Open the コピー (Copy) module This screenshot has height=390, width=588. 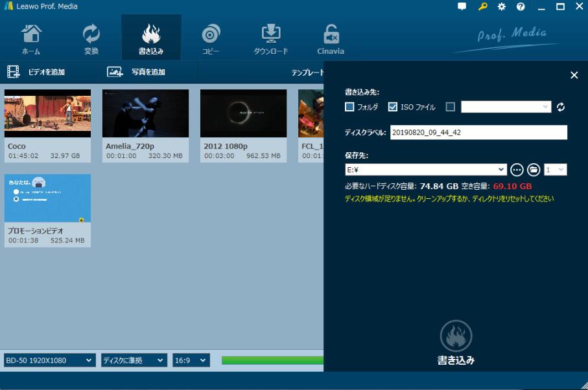click(x=209, y=38)
